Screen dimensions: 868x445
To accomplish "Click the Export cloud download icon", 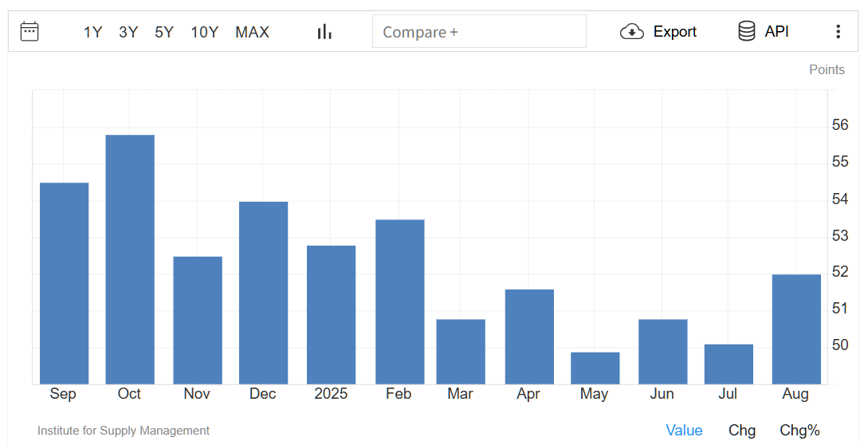I will click(x=631, y=32).
